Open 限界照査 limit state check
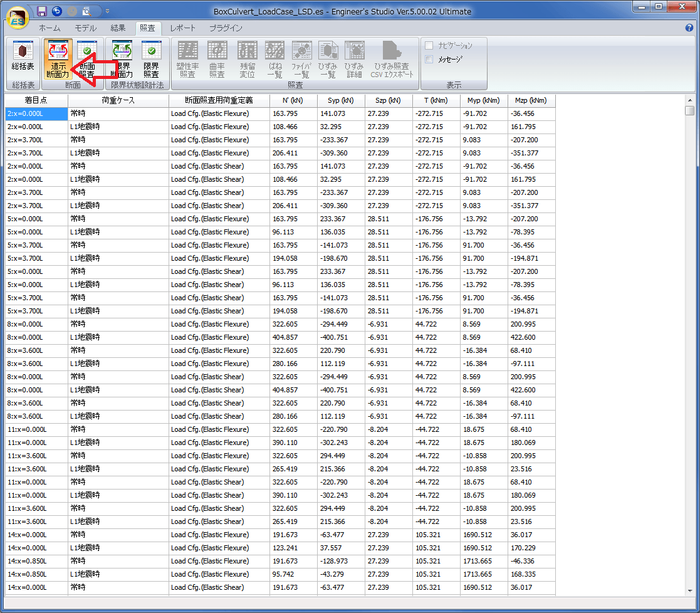This screenshot has height=613, width=700. click(x=151, y=58)
